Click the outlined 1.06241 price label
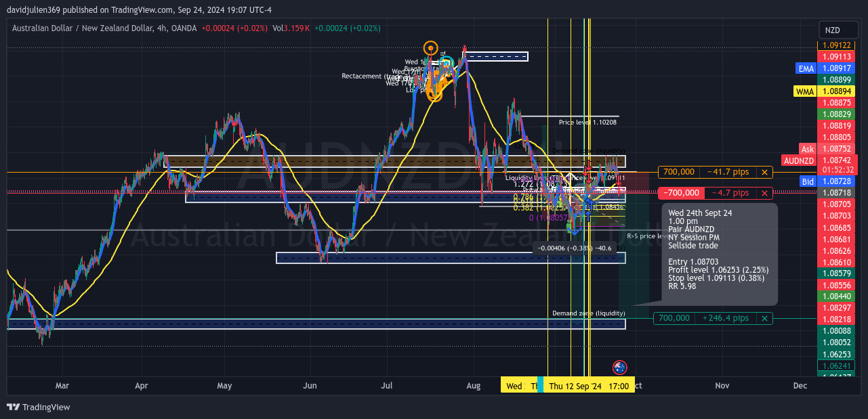 pyautogui.click(x=838, y=366)
